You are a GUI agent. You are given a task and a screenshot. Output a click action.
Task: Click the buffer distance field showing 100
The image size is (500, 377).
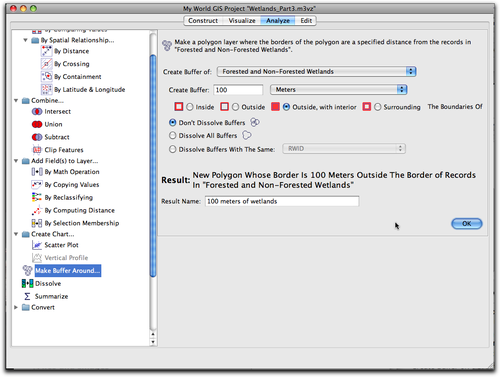(x=238, y=90)
